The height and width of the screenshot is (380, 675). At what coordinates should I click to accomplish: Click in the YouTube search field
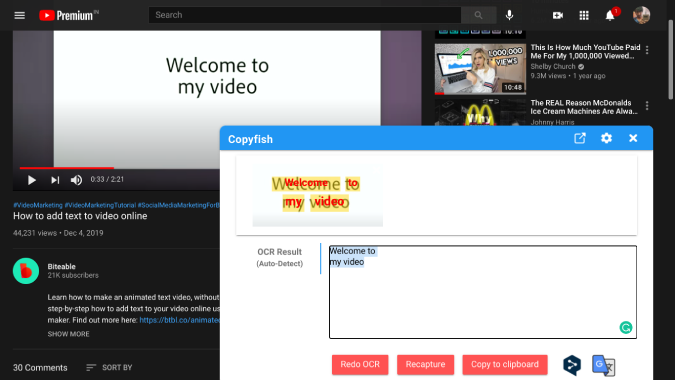305,15
